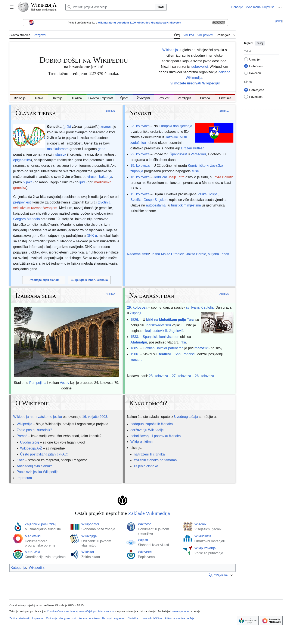Click the Wikimedia Foundation logo
Screen dimensions: 292x644
pos(122,500)
